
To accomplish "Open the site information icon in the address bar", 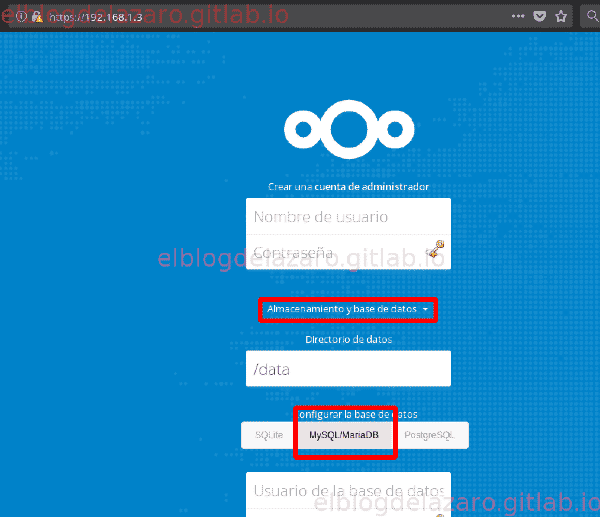I will [x=21, y=17].
